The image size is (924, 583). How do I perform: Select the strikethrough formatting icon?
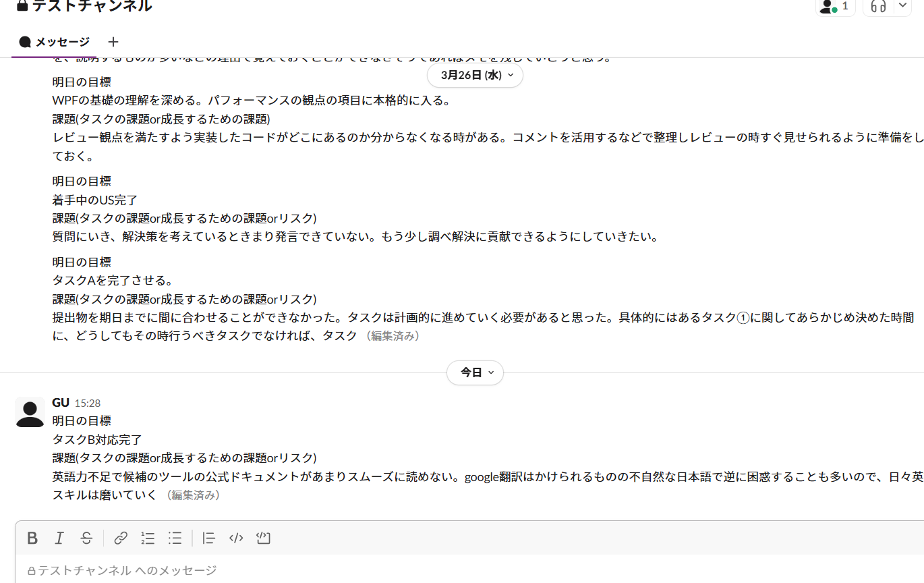[86, 538]
